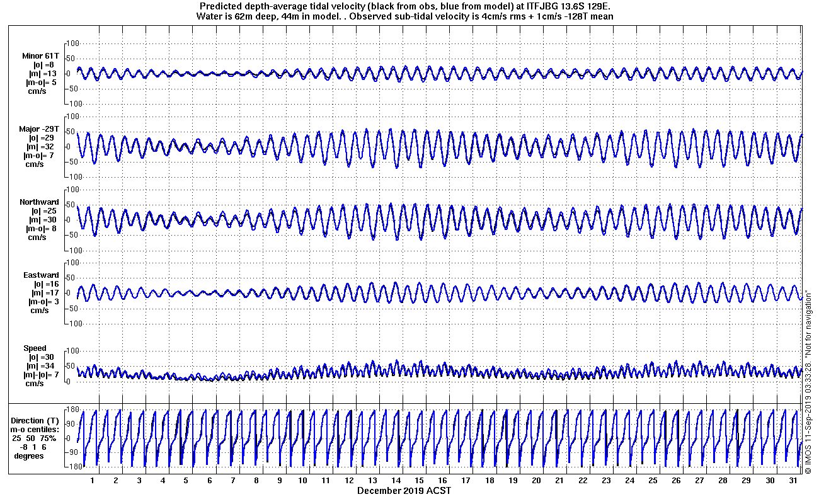
Task: Click '|m-o|= 5' in the Minor panel
Action: pos(40,83)
